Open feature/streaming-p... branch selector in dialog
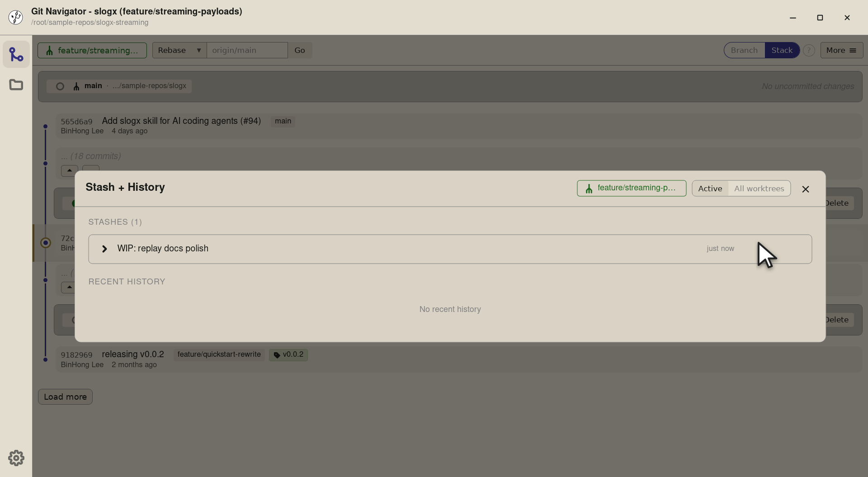Image resolution: width=868 pixels, height=477 pixels. pyautogui.click(x=632, y=188)
